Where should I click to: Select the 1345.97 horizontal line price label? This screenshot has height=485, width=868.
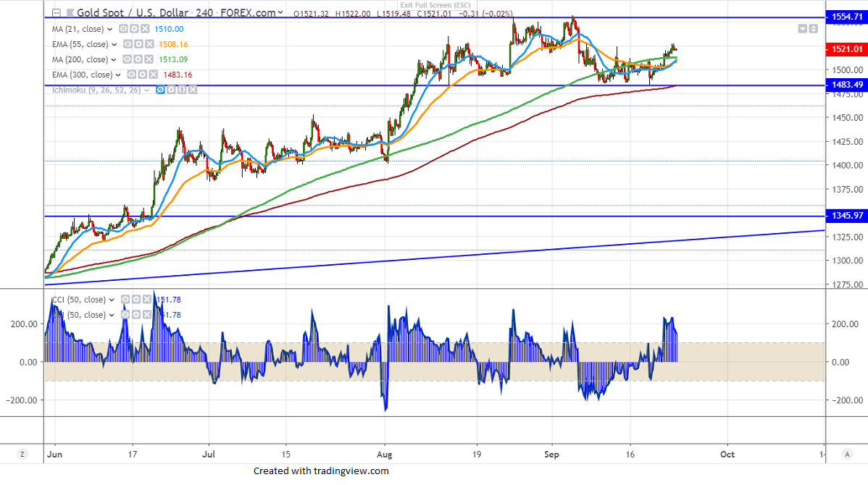(x=846, y=216)
